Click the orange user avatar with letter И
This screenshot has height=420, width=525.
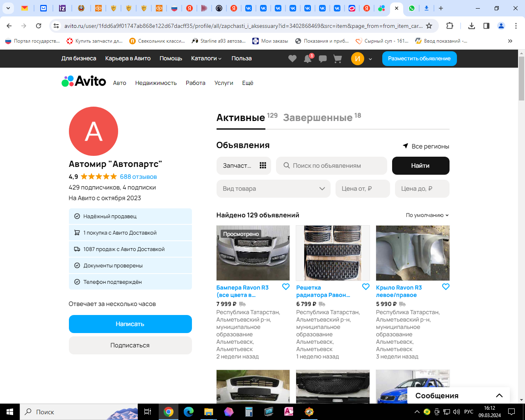[x=357, y=59]
